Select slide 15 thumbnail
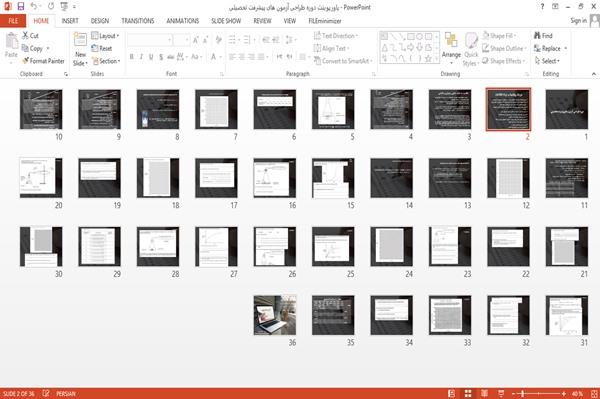Screen dimensions: 600x399 point(333,178)
